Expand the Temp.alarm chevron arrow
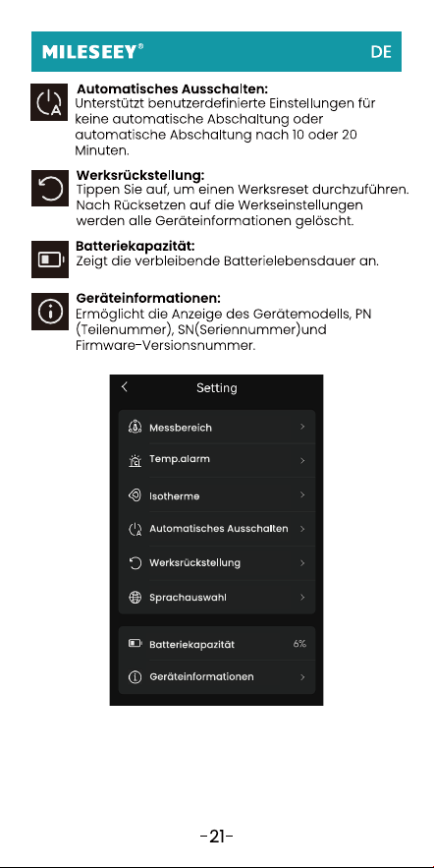 (302, 460)
